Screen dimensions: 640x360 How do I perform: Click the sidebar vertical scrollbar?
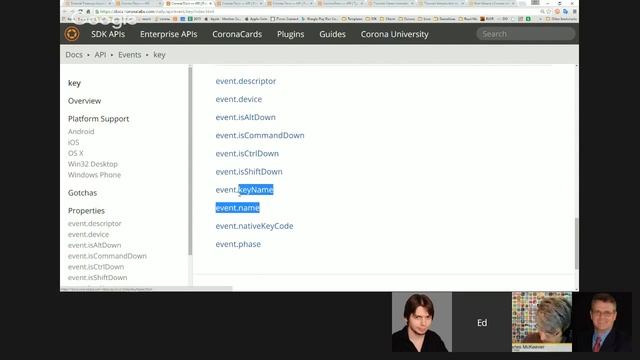[x=190, y=161]
